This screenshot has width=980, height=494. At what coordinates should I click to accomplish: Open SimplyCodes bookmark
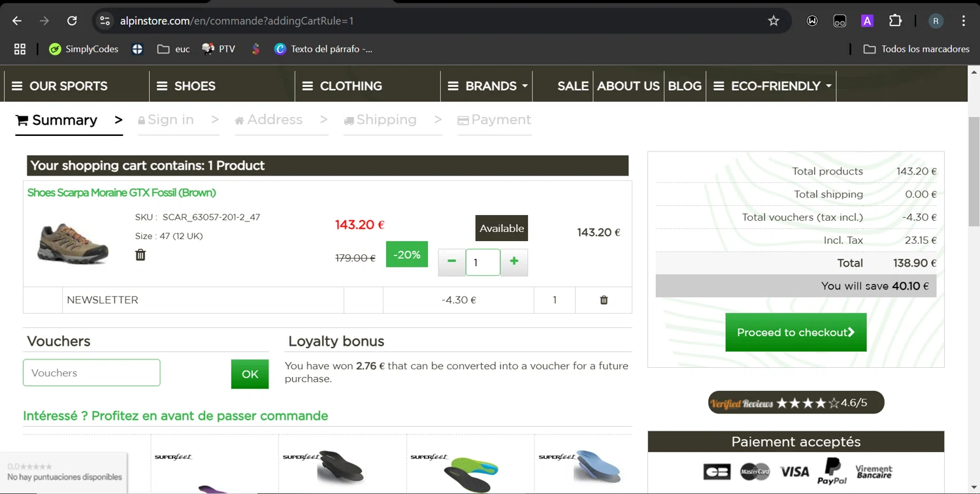pyautogui.click(x=84, y=49)
